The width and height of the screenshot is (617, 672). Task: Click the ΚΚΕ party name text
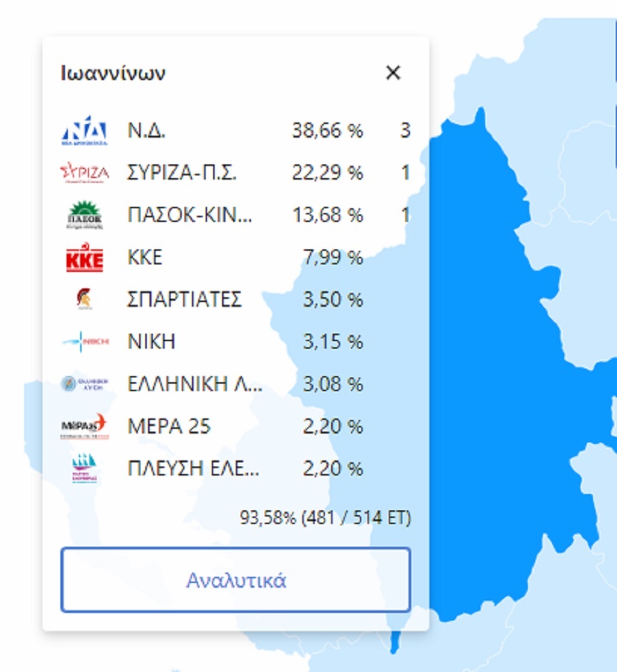pos(145,258)
